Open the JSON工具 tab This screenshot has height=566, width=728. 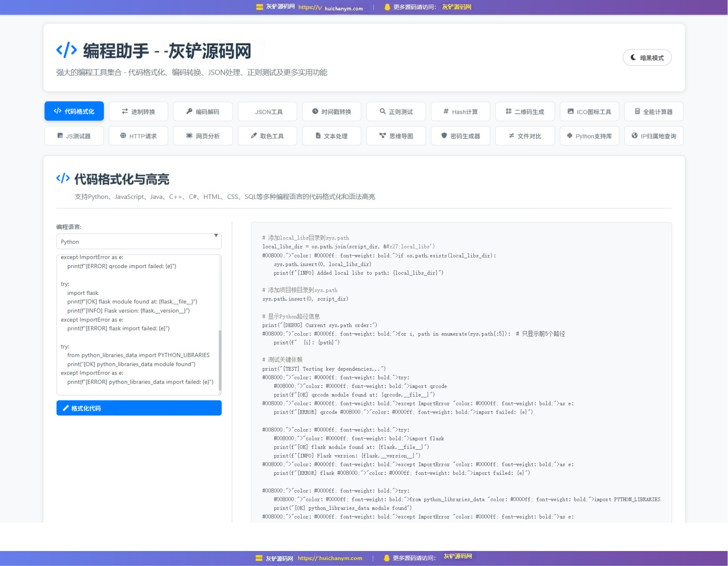tap(267, 112)
